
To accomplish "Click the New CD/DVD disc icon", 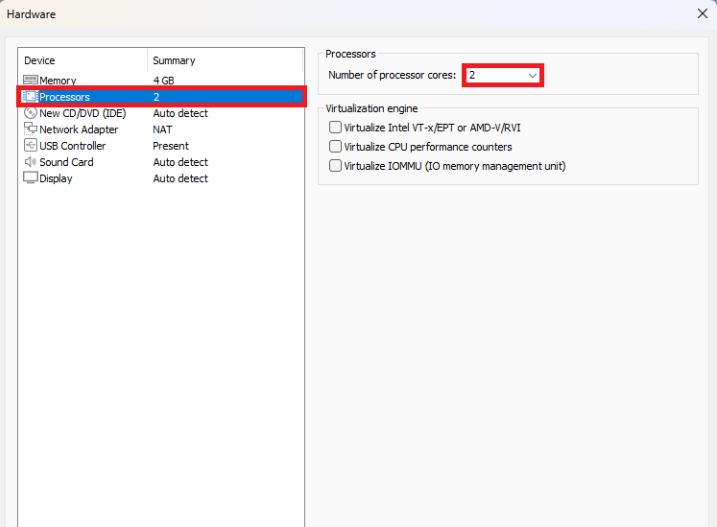I will coord(30,113).
